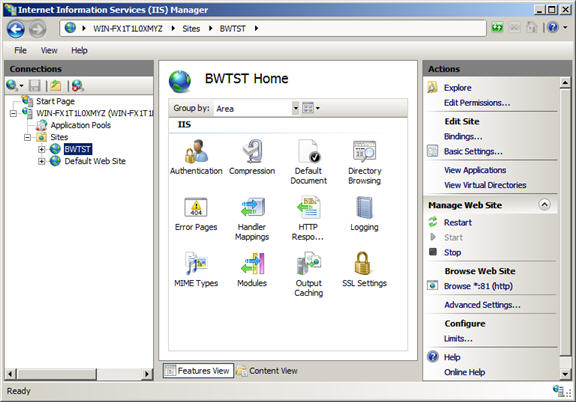Click the View Virtual Directories link

point(485,185)
